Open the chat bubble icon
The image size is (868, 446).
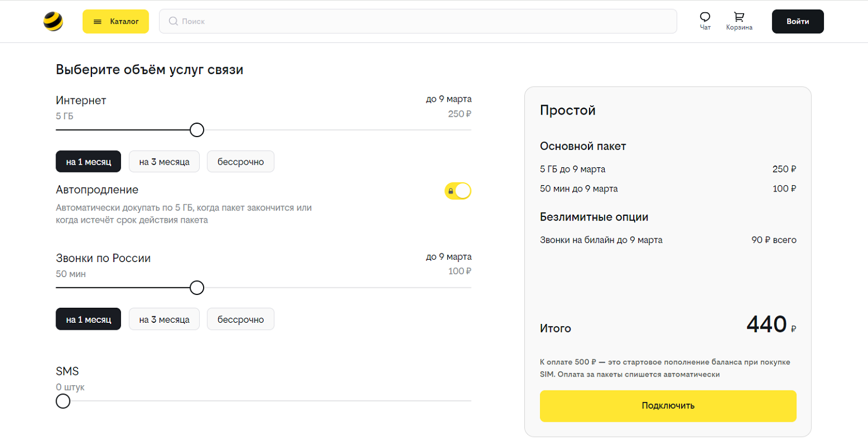tap(705, 17)
